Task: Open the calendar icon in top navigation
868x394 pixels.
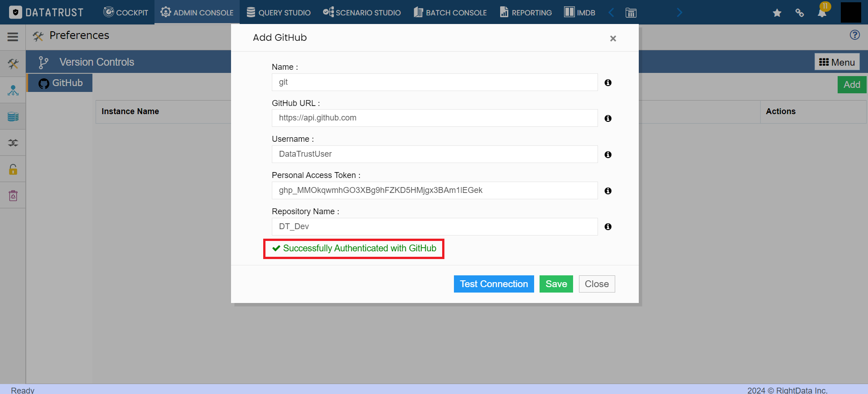Action: coord(631,13)
